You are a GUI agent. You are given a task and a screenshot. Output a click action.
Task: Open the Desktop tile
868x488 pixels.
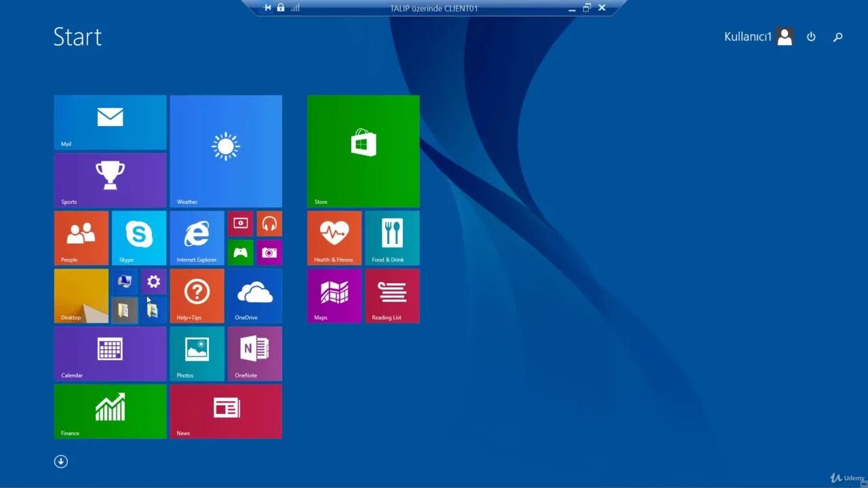(81, 296)
